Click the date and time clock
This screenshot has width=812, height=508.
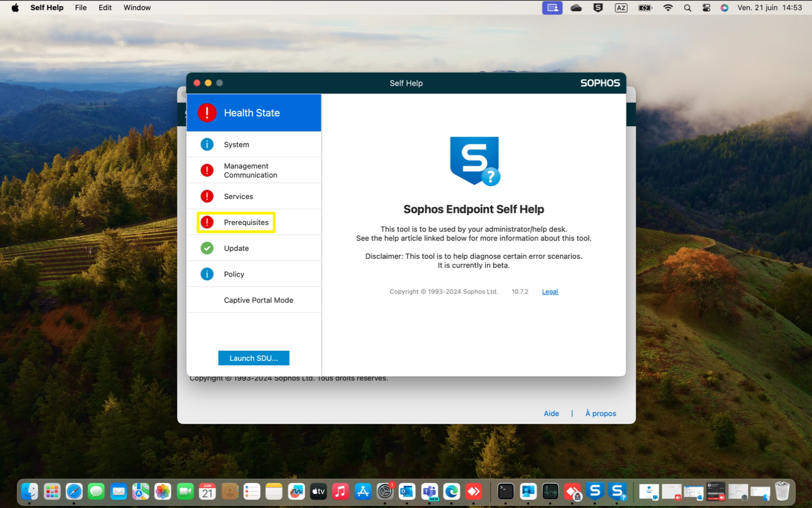click(x=770, y=8)
